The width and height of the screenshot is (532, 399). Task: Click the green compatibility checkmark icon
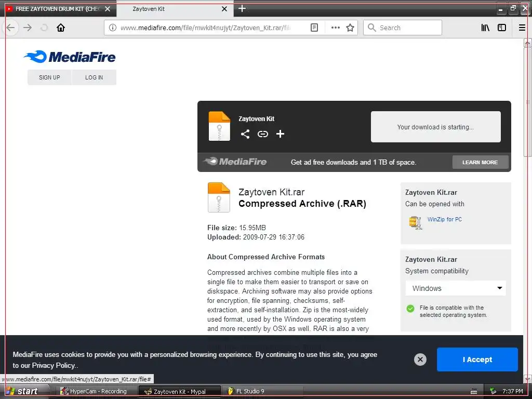(x=410, y=309)
